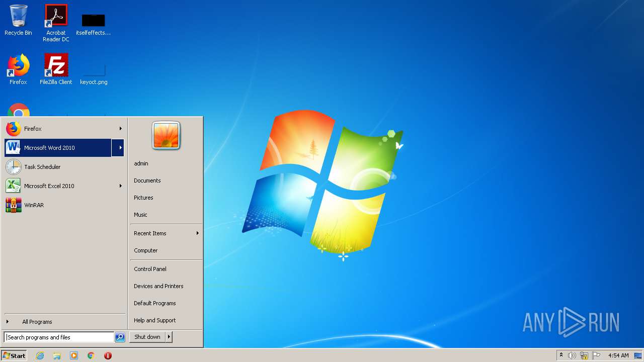
Task: Expand Recent Items submenu
Action: (166, 233)
